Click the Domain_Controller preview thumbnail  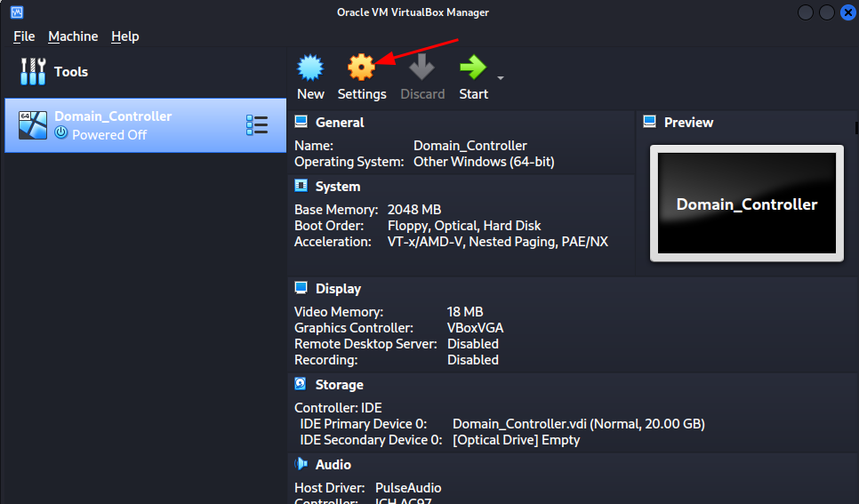click(x=747, y=204)
